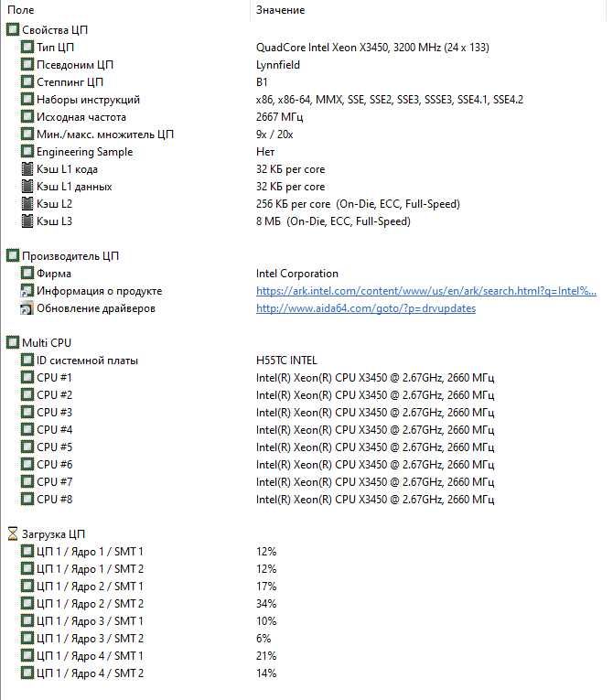Select the CPU #5 row label
This screenshot has height=700, width=613.
click(x=55, y=447)
